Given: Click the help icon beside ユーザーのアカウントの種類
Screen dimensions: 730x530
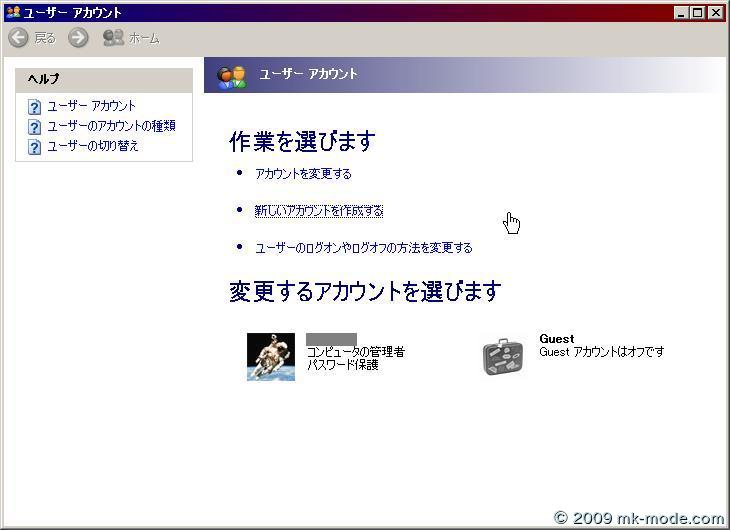Looking at the screenshot, I should (x=34, y=126).
